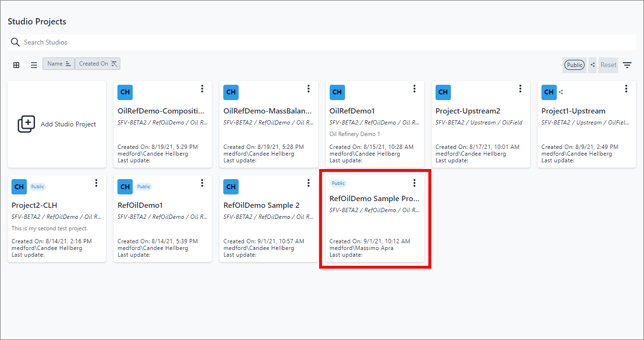Click the Add Studio Project icon
Screen dimensions: 644x340
pos(26,124)
